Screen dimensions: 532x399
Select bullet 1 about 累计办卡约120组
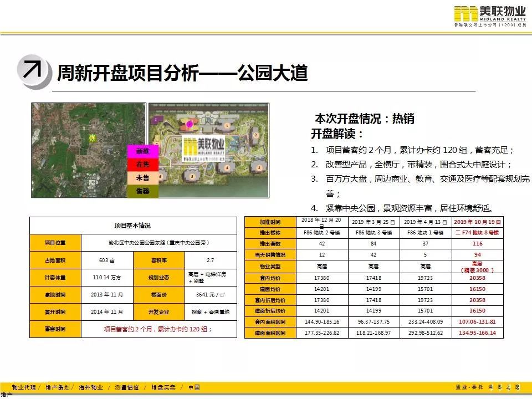click(x=412, y=150)
